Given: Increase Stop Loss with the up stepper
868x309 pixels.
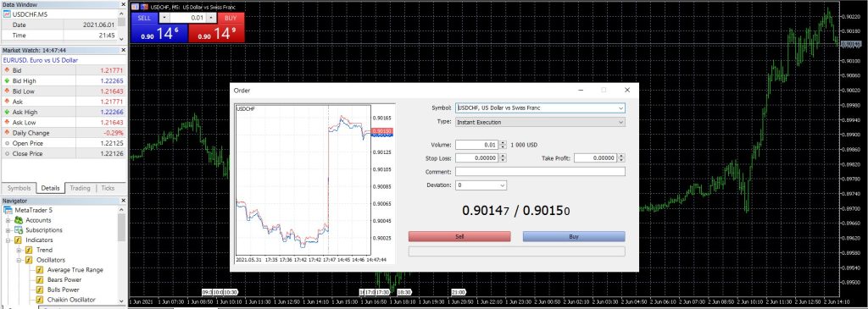Looking at the screenshot, I should pyautogui.click(x=503, y=156).
